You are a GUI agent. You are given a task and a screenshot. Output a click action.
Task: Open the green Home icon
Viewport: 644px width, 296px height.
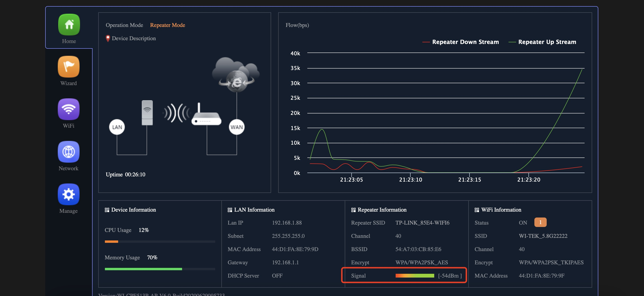69,25
